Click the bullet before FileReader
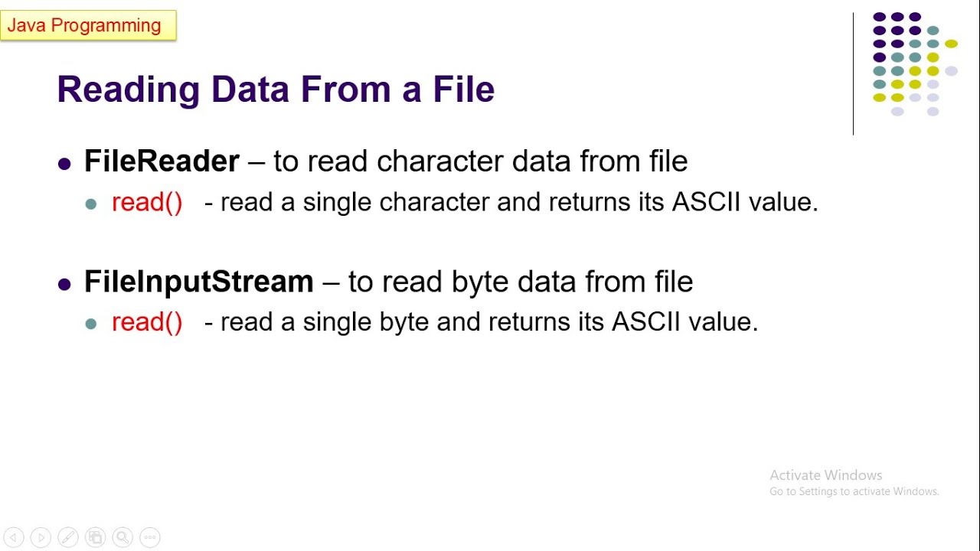980x551 pixels. 65,163
